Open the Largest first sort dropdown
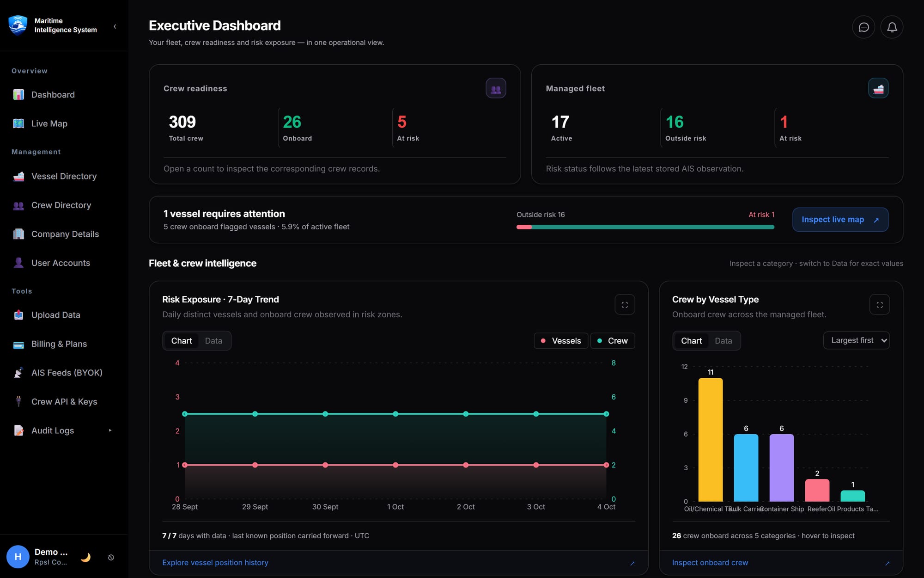 857,340
